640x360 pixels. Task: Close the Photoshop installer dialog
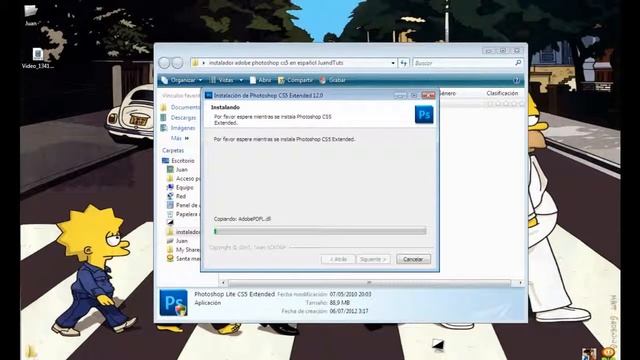428,95
